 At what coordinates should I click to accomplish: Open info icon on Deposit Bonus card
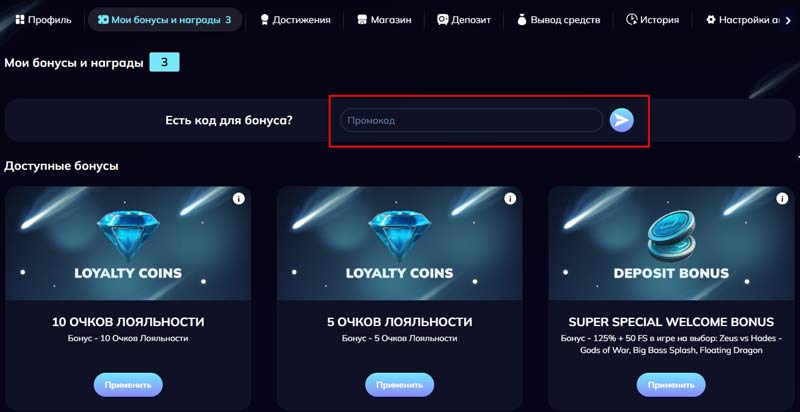(781, 199)
